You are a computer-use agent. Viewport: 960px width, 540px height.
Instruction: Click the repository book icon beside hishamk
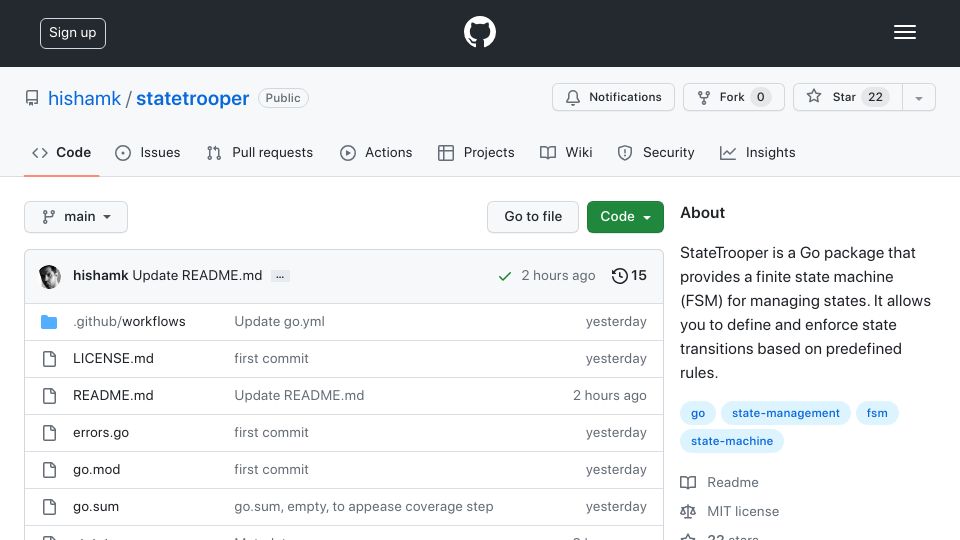coord(32,98)
